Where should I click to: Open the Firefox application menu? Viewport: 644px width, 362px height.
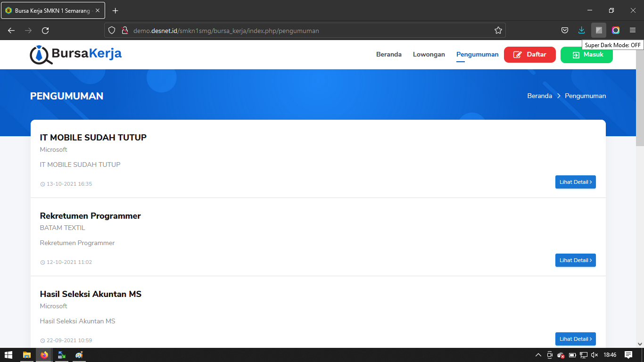pyautogui.click(x=633, y=31)
